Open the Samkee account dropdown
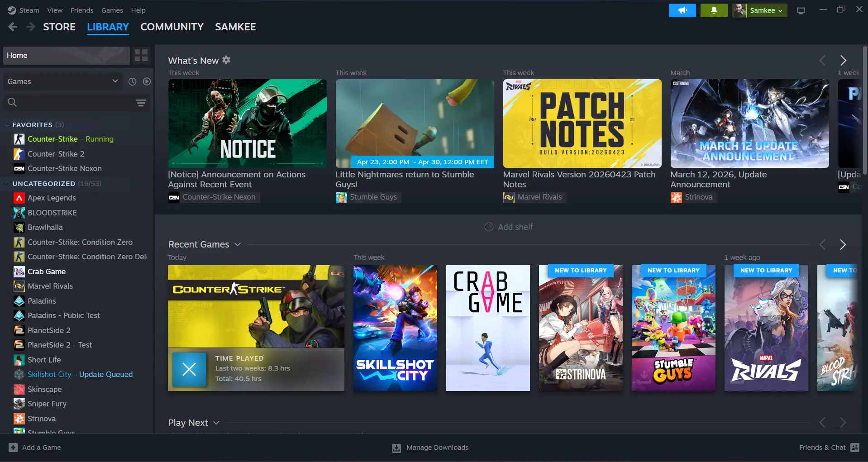 click(x=760, y=10)
